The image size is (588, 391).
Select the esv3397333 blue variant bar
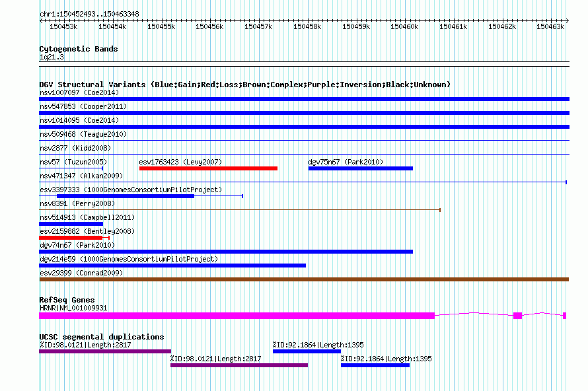pos(126,196)
